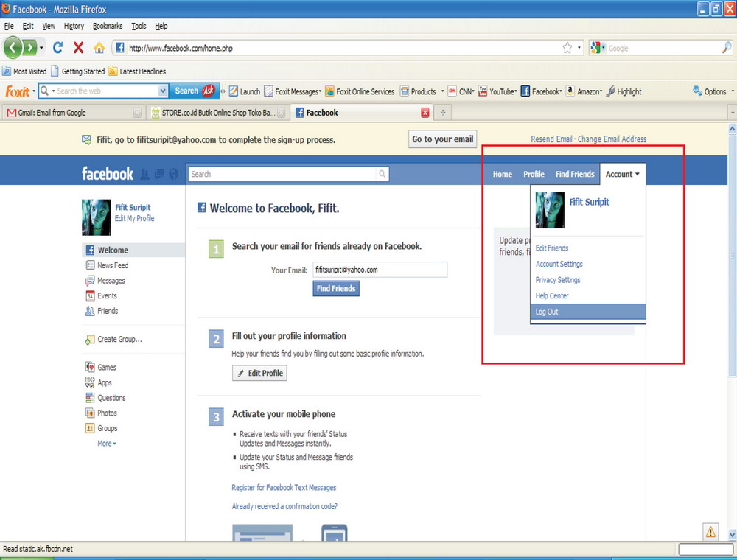The height and width of the screenshot is (560, 737).
Task: Click the page's vertical scrollbar thumb
Action: click(732, 256)
